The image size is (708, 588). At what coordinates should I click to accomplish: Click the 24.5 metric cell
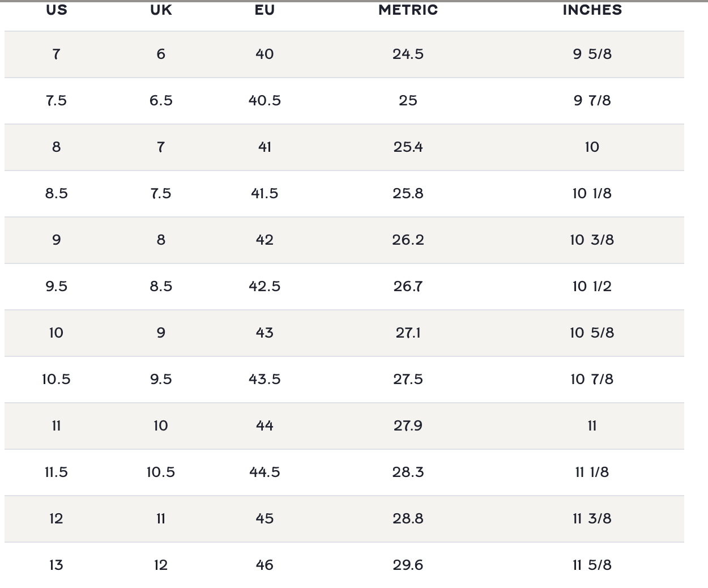408,54
